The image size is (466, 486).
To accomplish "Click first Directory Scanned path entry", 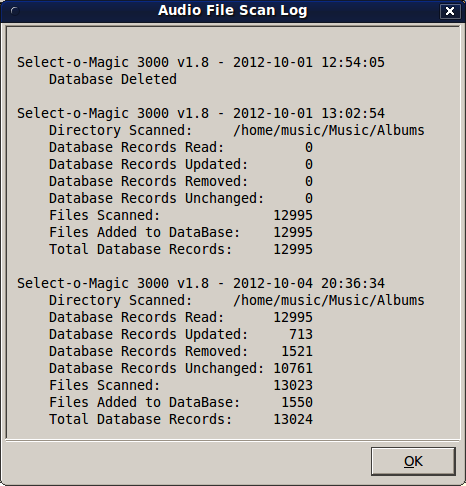I will tap(329, 130).
